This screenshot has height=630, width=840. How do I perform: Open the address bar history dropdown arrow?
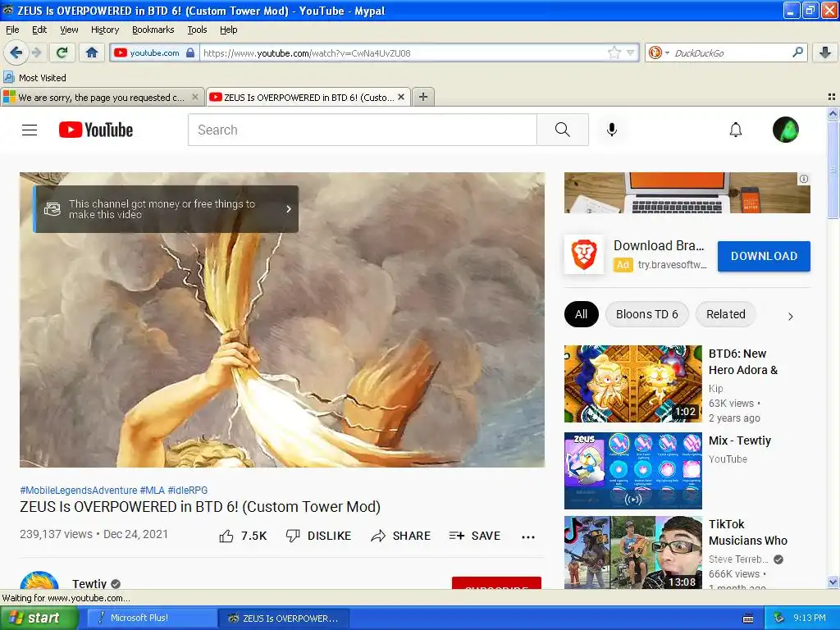click(631, 52)
